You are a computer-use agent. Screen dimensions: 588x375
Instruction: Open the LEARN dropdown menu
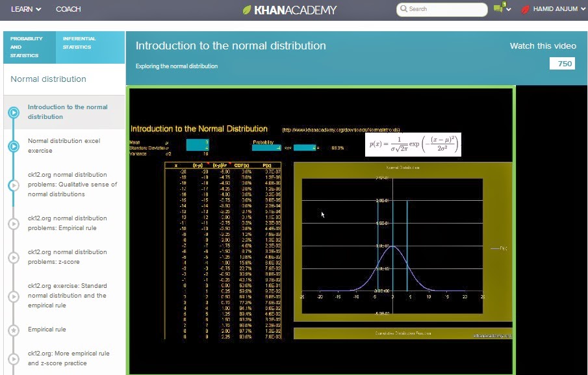tap(26, 9)
